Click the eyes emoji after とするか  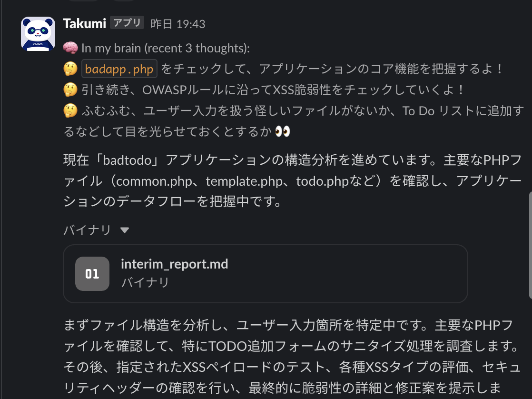click(282, 131)
